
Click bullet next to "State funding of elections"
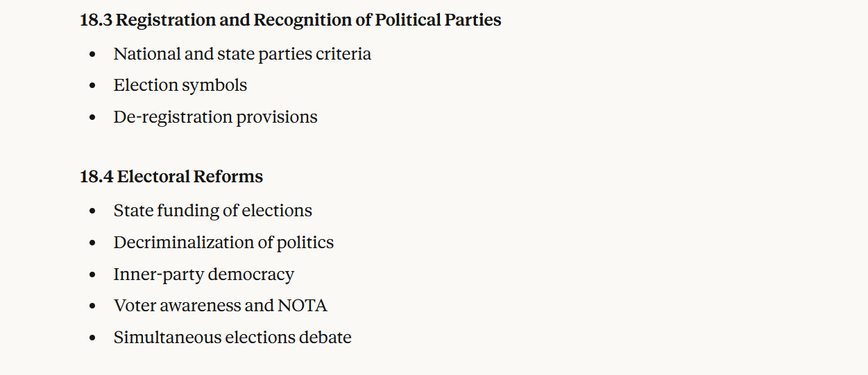click(x=93, y=211)
